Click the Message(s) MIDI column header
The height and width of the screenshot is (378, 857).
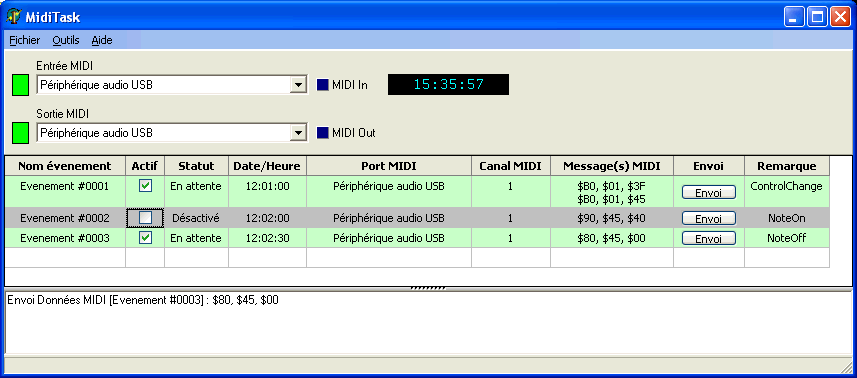click(x=612, y=166)
